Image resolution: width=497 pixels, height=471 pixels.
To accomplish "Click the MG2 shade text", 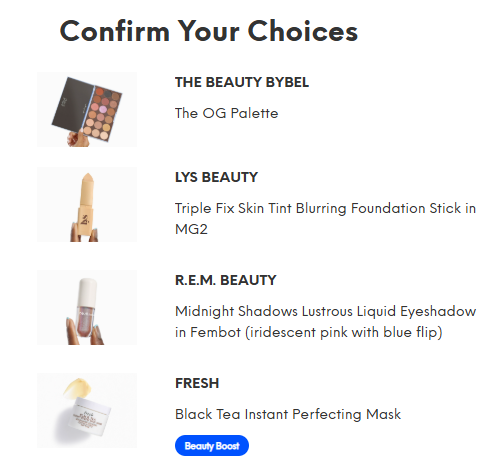I will pos(191,229).
